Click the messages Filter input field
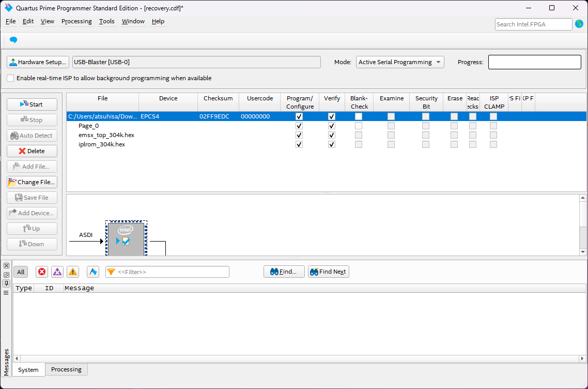 [x=167, y=272]
